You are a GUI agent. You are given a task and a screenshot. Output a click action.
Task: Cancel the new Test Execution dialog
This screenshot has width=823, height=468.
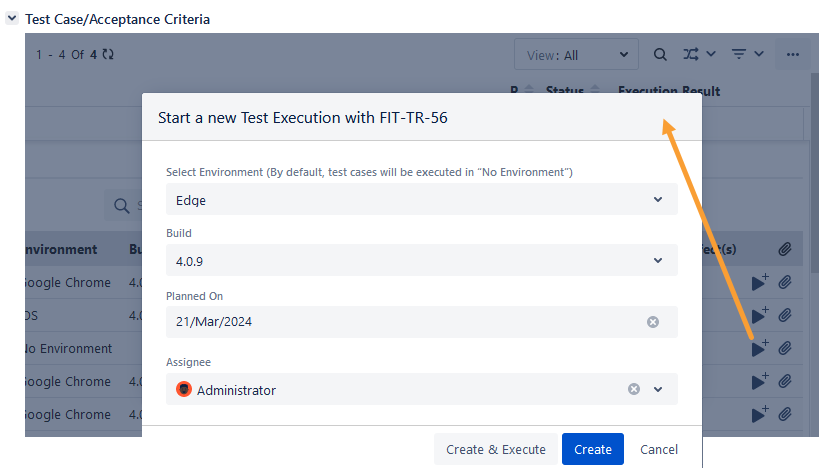(x=659, y=449)
